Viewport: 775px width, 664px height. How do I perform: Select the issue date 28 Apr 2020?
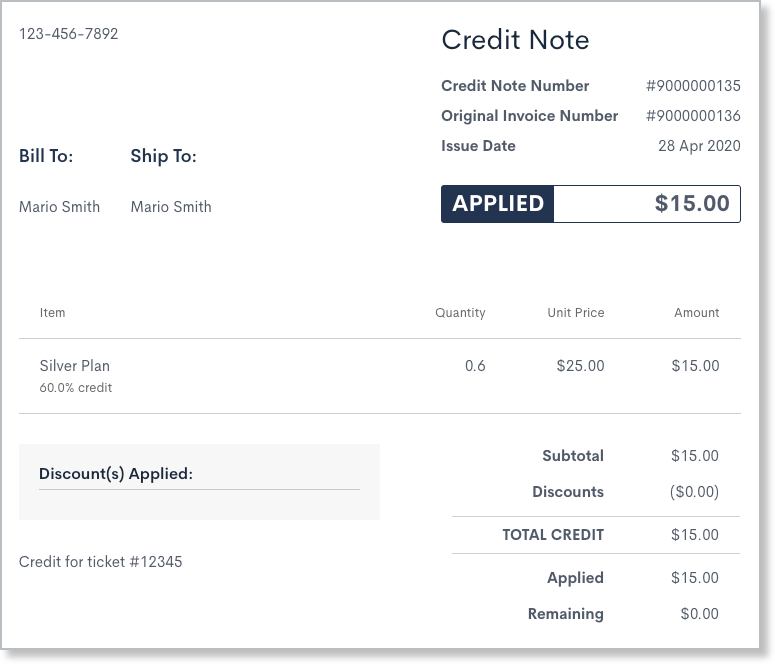click(699, 146)
